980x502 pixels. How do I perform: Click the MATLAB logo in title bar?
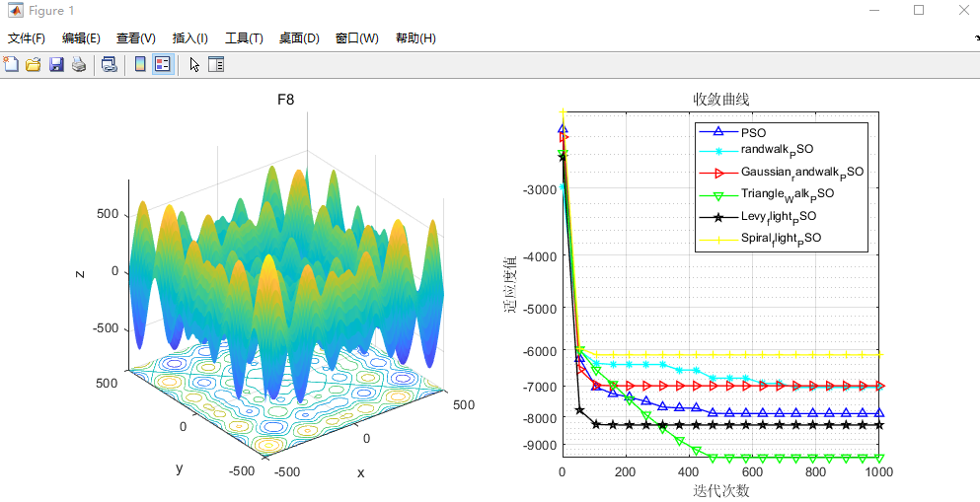click(x=16, y=11)
